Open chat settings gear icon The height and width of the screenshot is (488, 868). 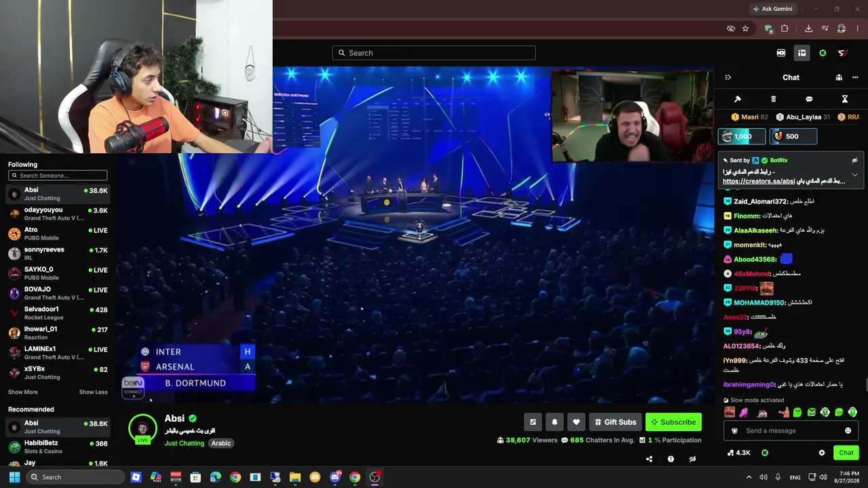(x=822, y=453)
